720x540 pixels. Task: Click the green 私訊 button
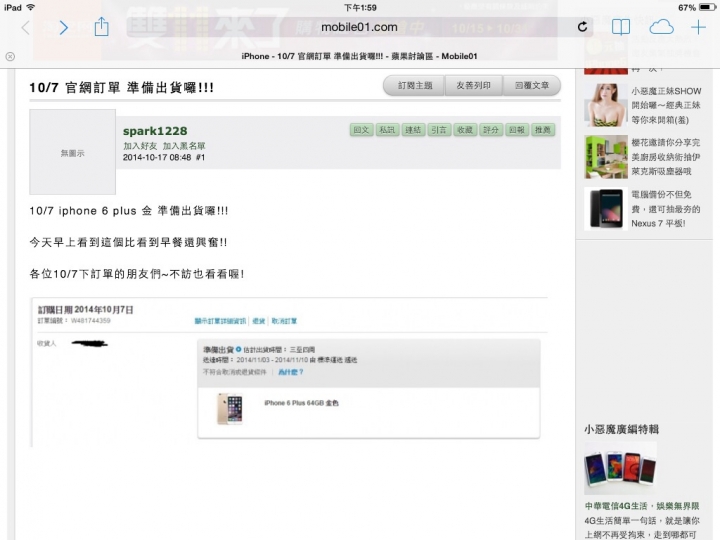pos(387,130)
